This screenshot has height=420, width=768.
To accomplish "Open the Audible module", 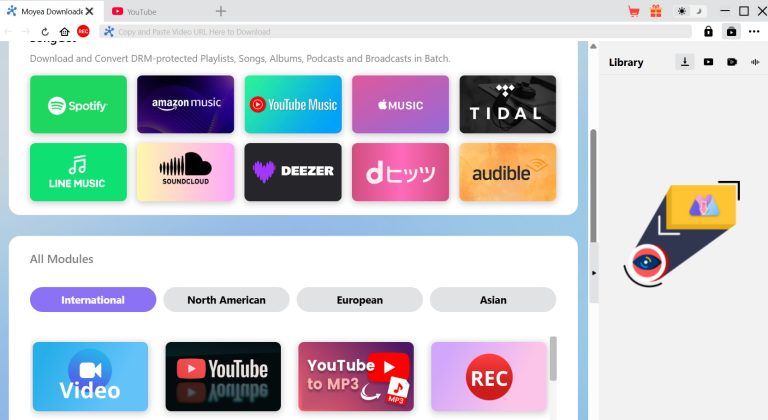I will (507, 172).
